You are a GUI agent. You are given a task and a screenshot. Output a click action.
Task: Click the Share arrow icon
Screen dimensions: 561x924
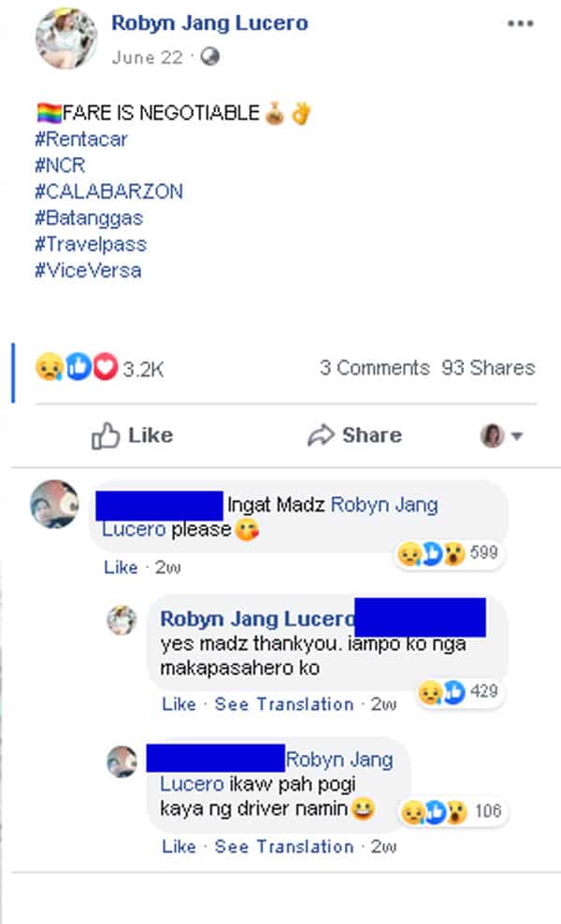pos(321,435)
